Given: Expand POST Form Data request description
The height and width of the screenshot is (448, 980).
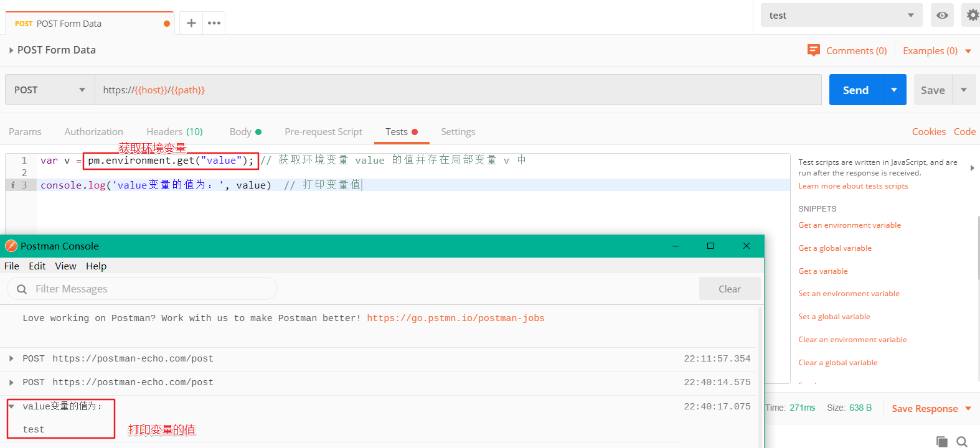Looking at the screenshot, I should [x=11, y=50].
